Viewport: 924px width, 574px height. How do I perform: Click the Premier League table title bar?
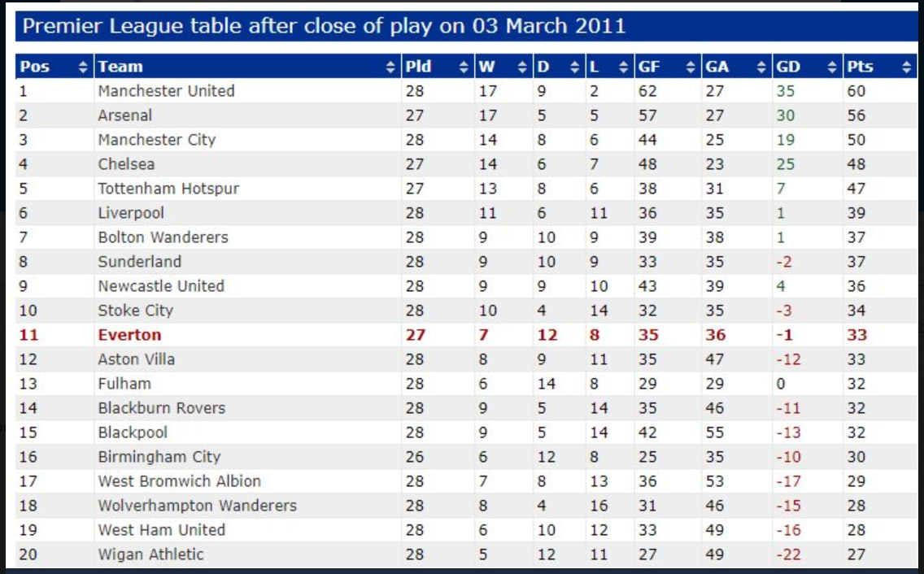point(466,27)
